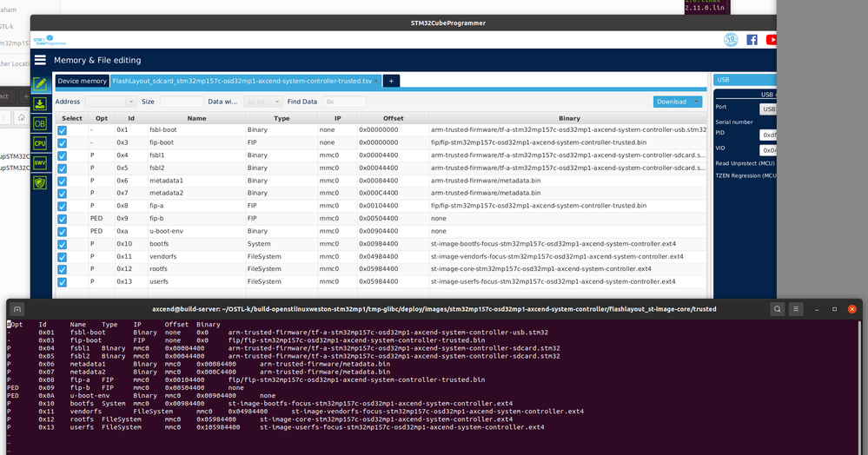Click the Binary column header

coord(568,118)
